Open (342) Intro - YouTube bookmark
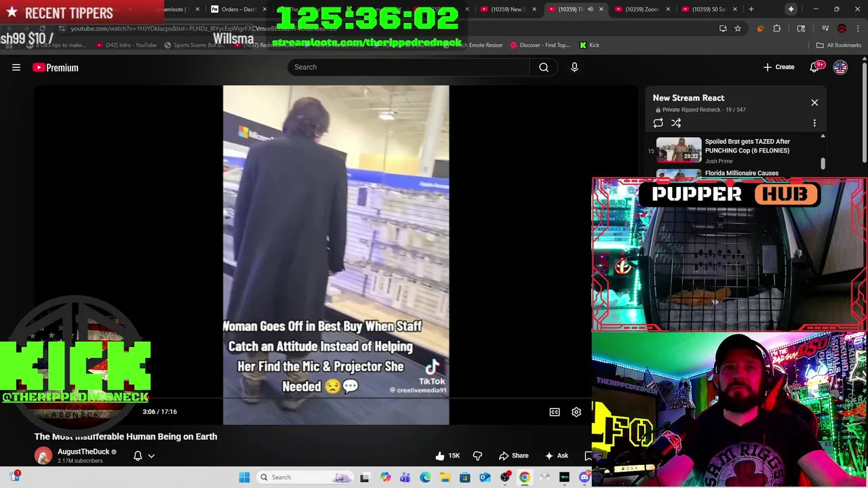Image resolution: width=868 pixels, height=488 pixels. coord(126,45)
